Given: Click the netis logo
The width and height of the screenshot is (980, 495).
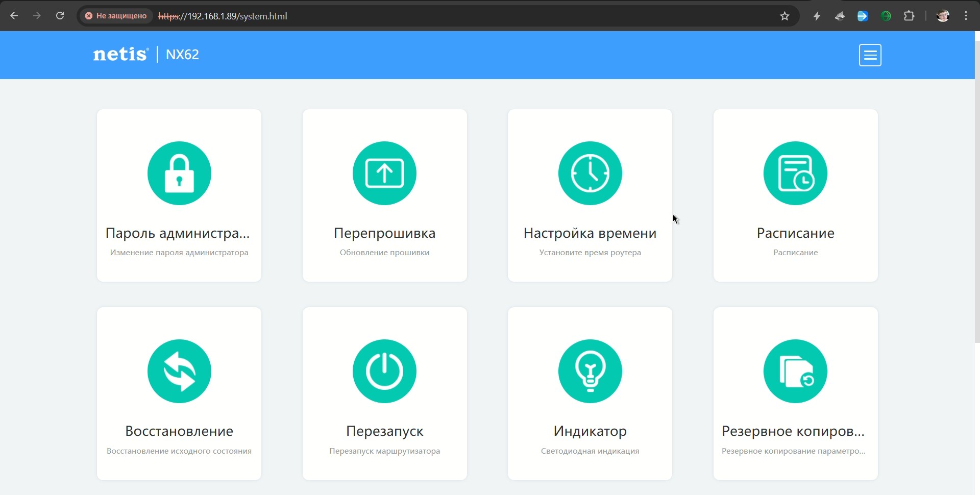Looking at the screenshot, I should pos(120,54).
